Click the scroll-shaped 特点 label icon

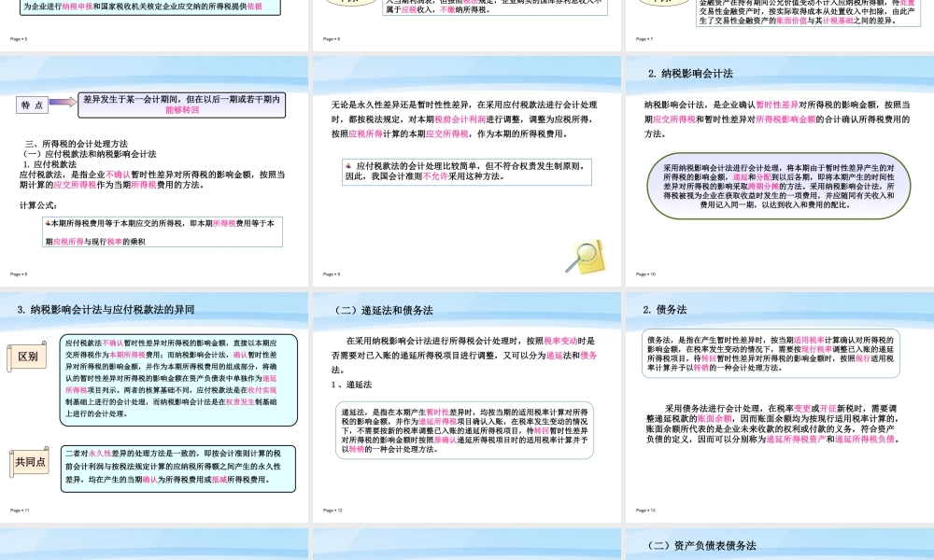[x=31, y=105]
